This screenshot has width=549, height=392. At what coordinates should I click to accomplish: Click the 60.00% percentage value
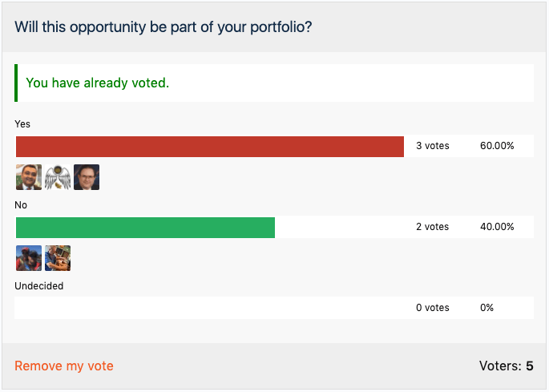[x=497, y=146]
